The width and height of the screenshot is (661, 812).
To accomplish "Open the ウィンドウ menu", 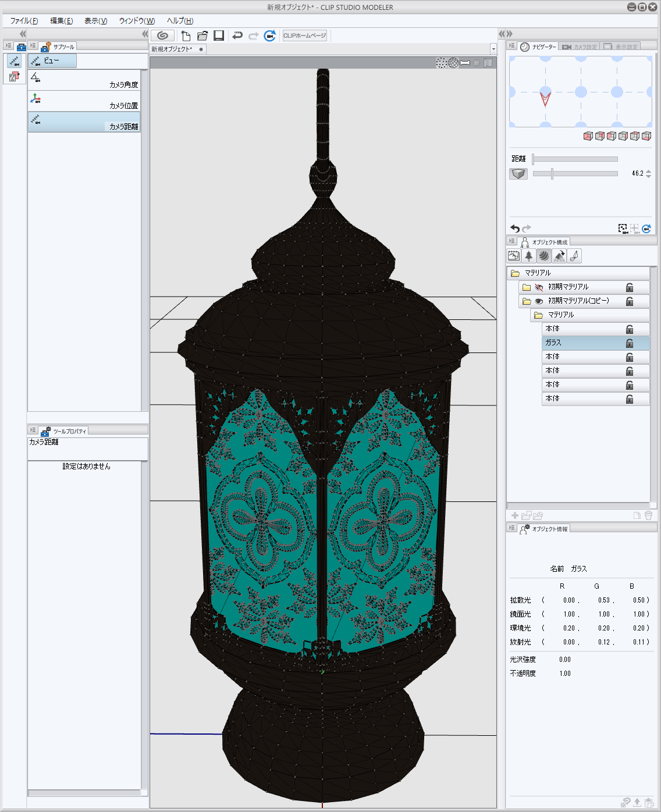I will 137,21.
